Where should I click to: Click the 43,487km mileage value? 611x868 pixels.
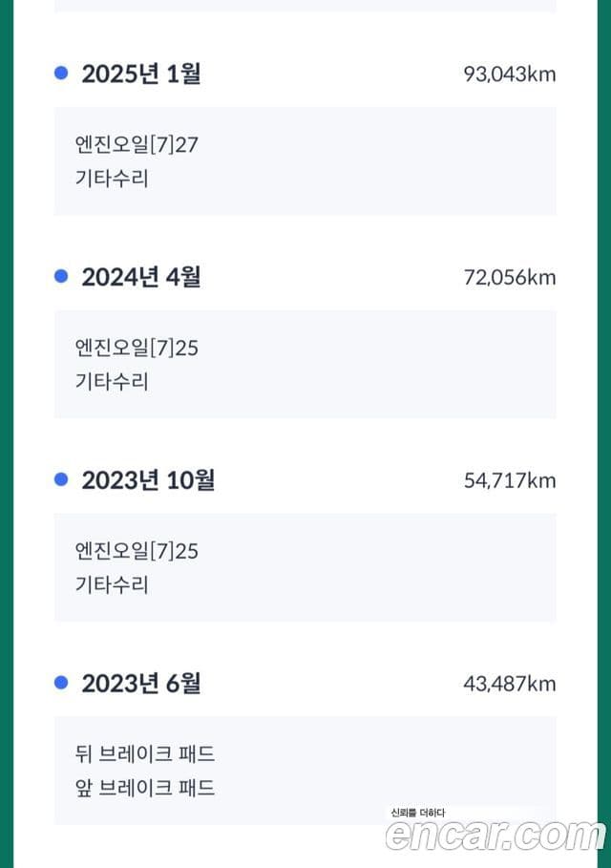(510, 684)
